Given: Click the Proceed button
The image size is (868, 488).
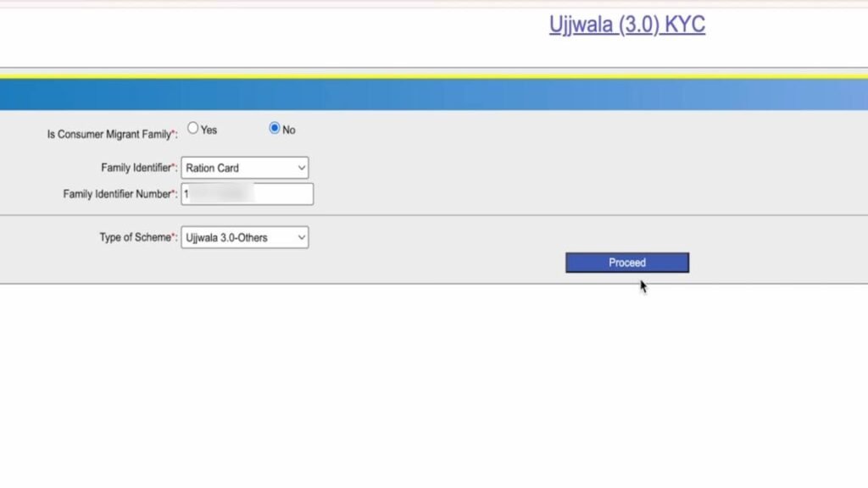Looking at the screenshot, I should coord(627,263).
